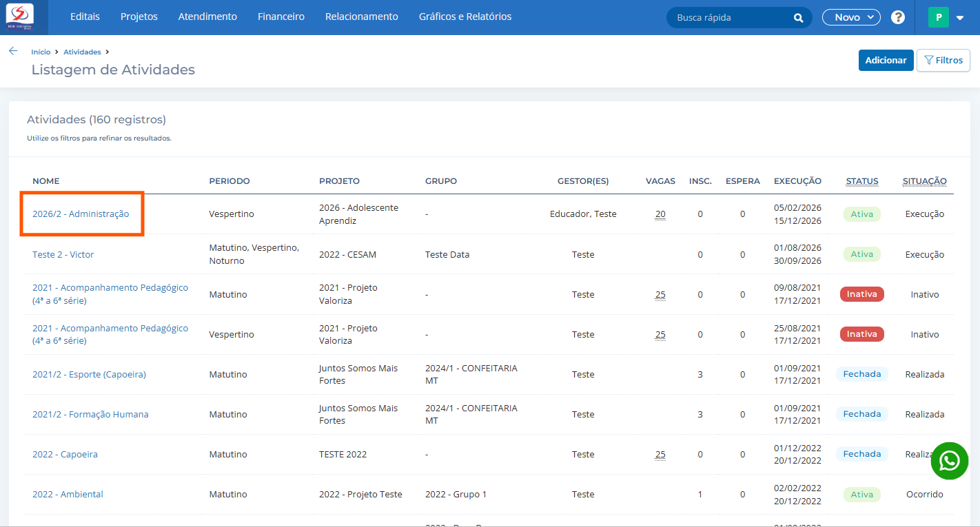This screenshot has width=980, height=527.
Task: Click the EXECUÇÃO column header
Action: pos(797,181)
